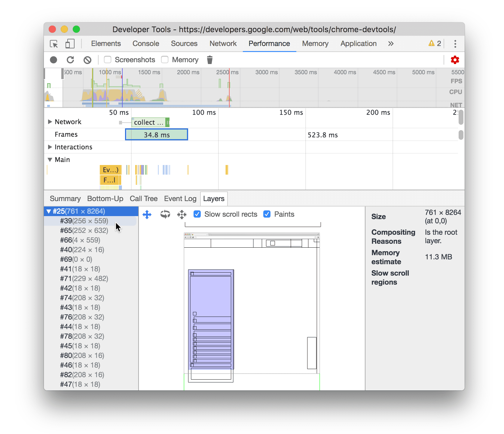Select pan mode in the Layers view
The width and height of the screenshot is (504, 434).
[147, 214]
